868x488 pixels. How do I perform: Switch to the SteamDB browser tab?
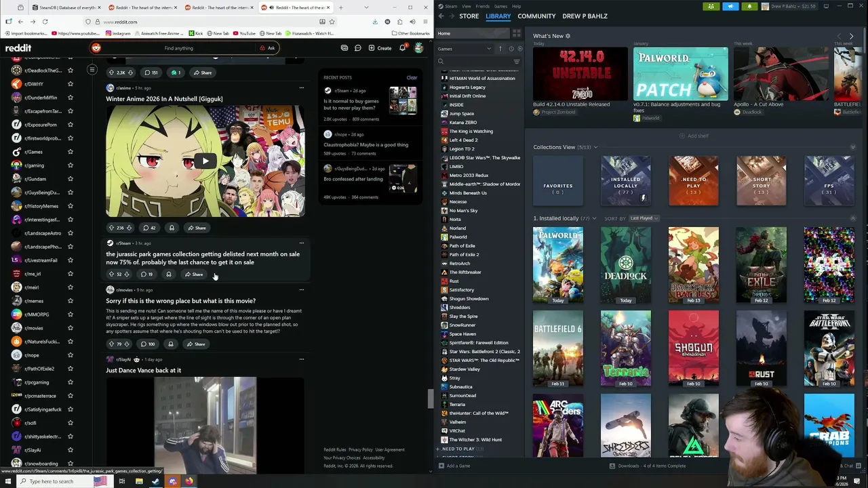[x=68, y=7]
